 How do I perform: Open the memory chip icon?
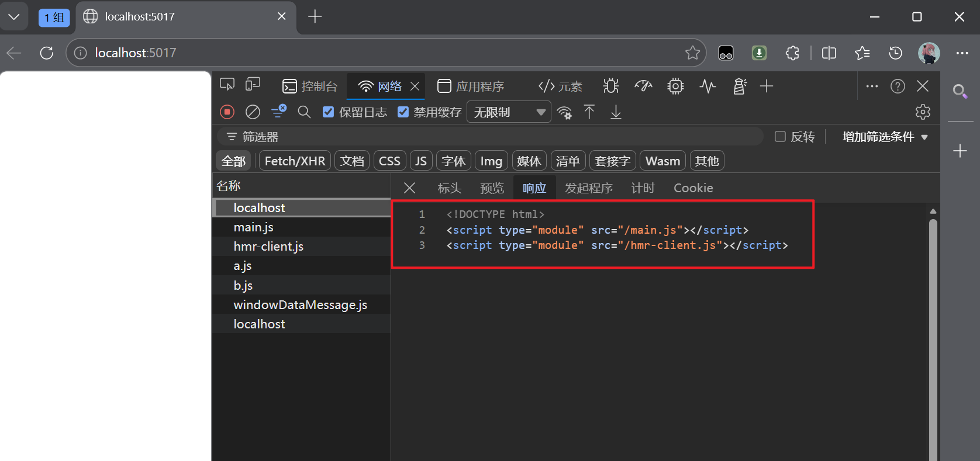pos(675,86)
